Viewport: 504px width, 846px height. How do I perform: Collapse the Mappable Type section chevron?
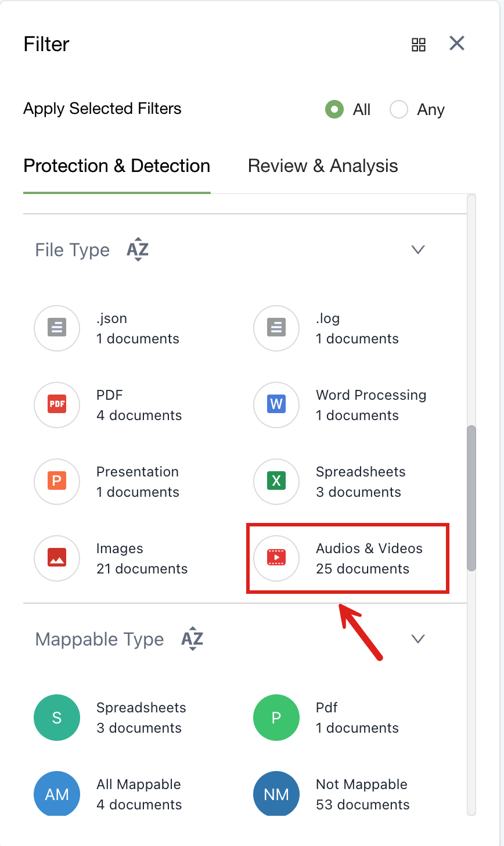pyautogui.click(x=418, y=639)
